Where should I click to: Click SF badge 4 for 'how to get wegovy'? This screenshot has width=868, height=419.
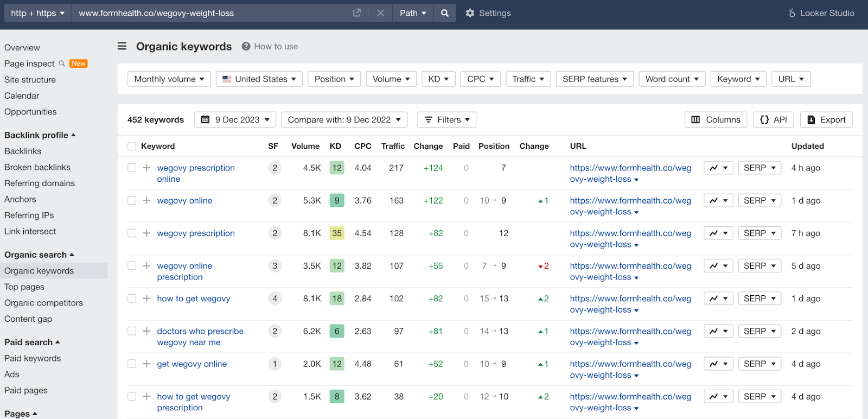(275, 298)
